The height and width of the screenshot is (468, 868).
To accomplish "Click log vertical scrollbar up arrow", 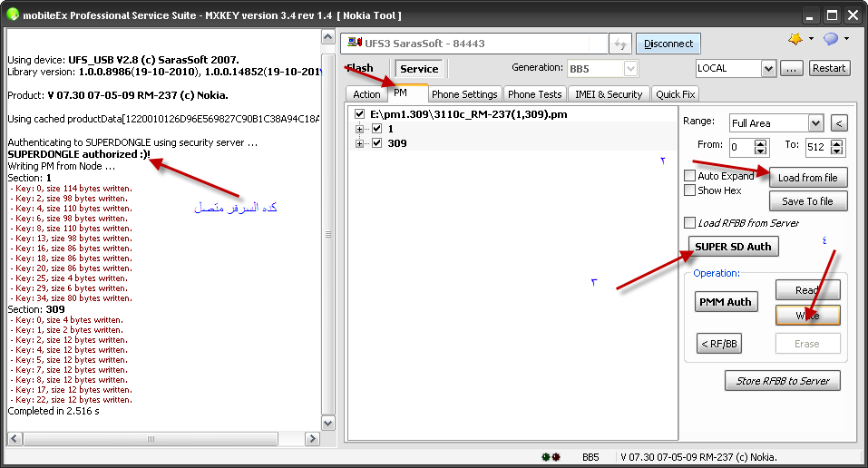I will pyautogui.click(x=327, y=37).
